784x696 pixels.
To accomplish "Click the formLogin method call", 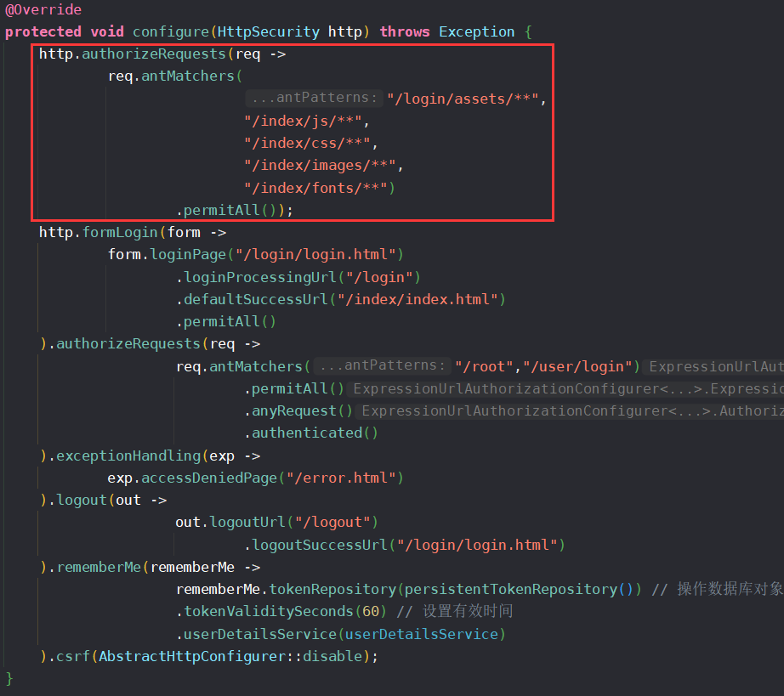I will coord(119,232).
